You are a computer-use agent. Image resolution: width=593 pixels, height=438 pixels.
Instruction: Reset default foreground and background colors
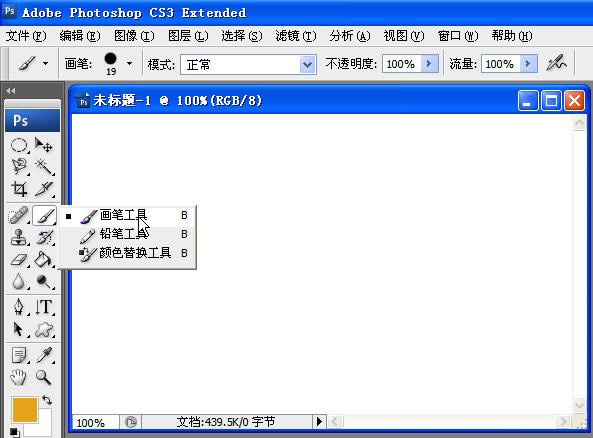(14, 432)
